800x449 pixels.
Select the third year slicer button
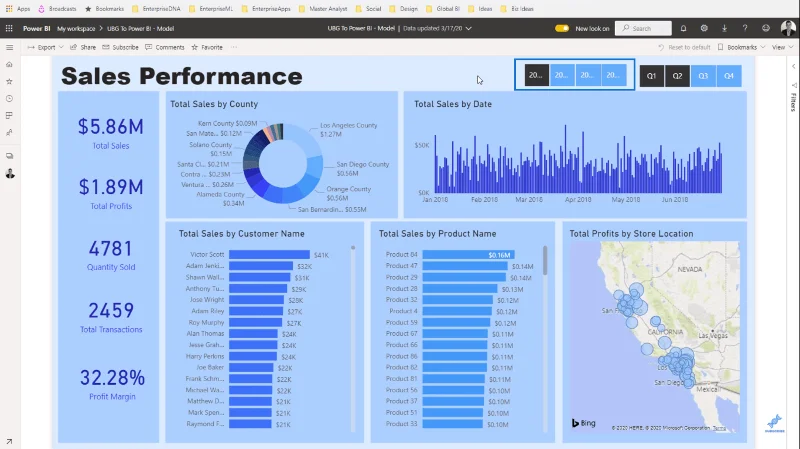pyautogui.click(x=588, y=75)
